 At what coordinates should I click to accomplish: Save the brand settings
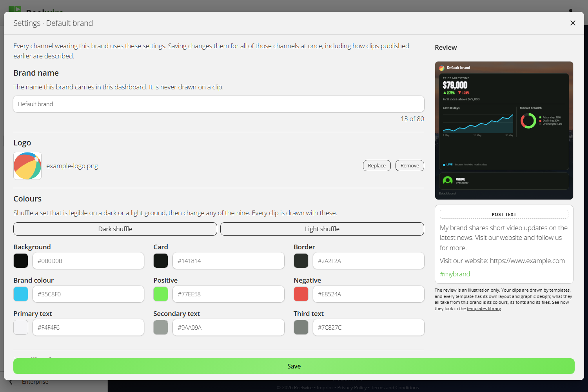pos(294,366)
